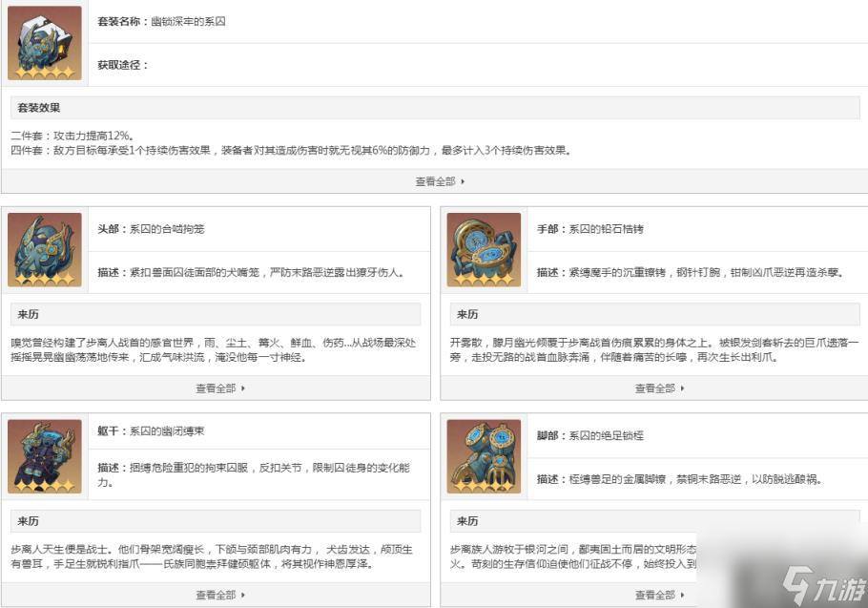Click the body relic lore paragraph 步离人天生便是战士

pos(212,556)
